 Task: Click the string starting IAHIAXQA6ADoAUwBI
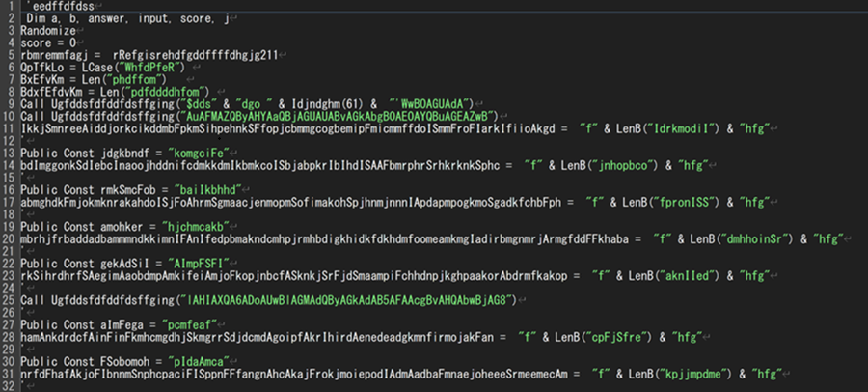pos(348,300)
